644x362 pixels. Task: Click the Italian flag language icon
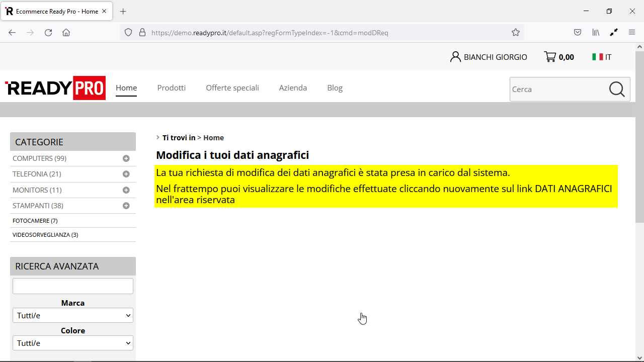(598, 56)
